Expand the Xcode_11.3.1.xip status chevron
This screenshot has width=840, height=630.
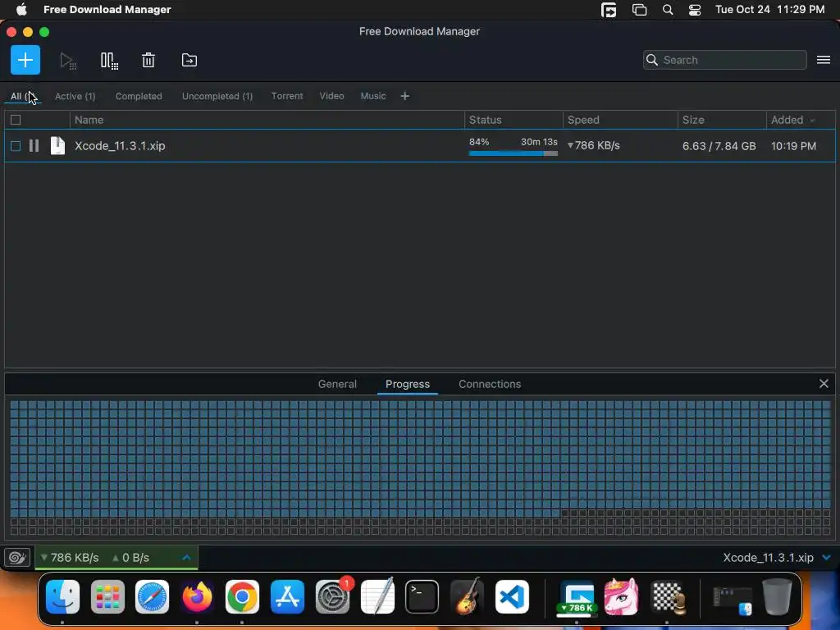[x=827, y=558]
